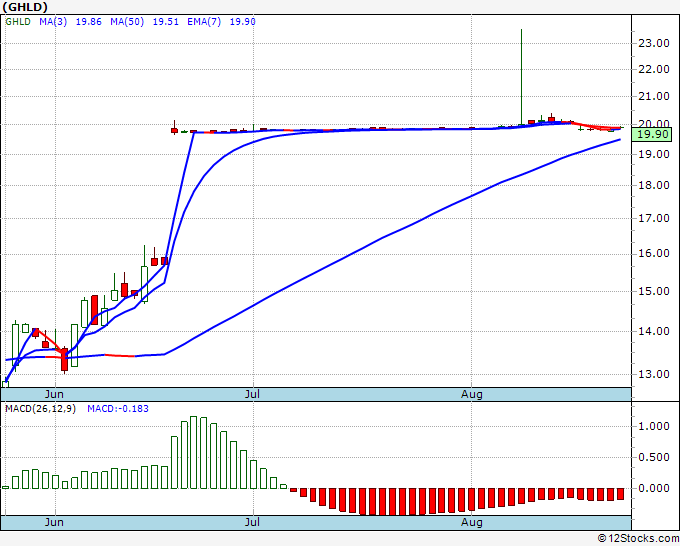Viewport: 680px width, 546px height.
Task: Click the 15.00 price axis label
Action: [x=654, y=291]
